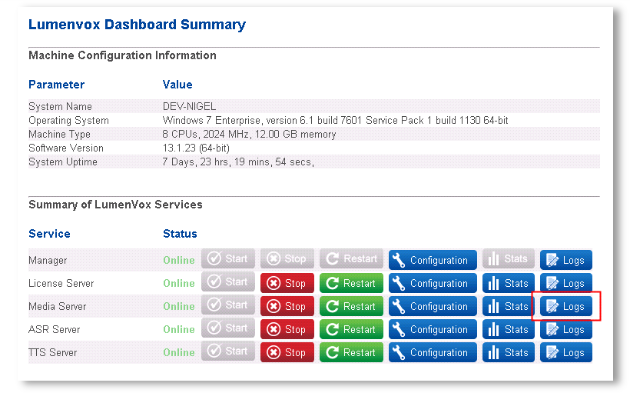Restart the ASR Server
The height and width of the screenshot is (393, 630).
(x=351, y=330)
